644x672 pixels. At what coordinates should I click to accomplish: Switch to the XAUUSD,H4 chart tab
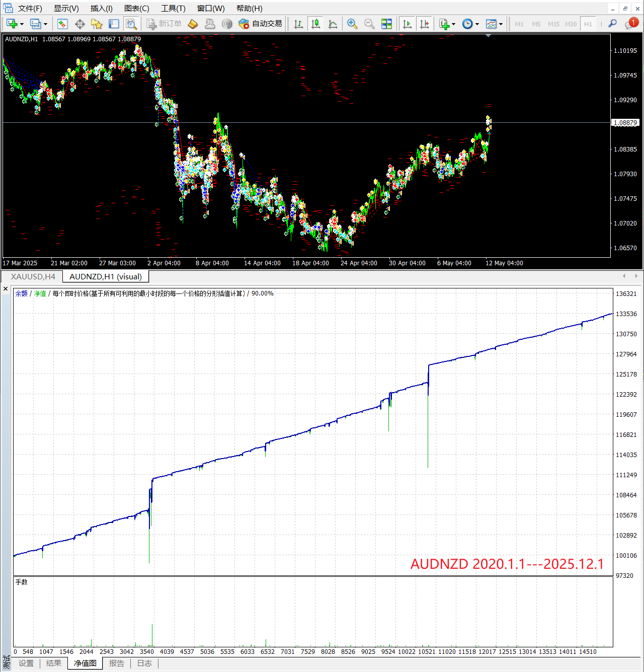point(33,276)
